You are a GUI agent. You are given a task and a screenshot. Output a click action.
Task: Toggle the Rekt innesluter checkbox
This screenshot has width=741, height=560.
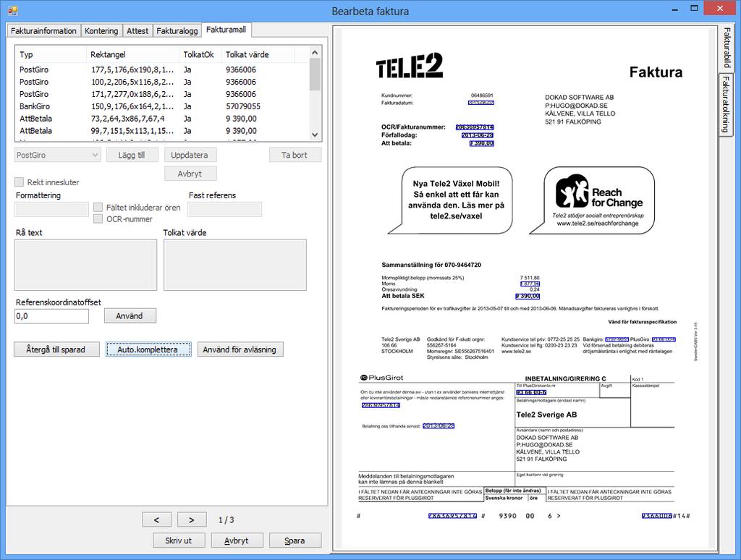click(20, 182)
